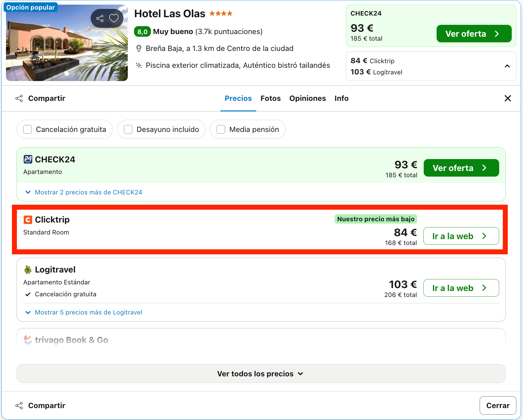
Task: Click the Hotel Las Olas title
Action: coord(170,14)
